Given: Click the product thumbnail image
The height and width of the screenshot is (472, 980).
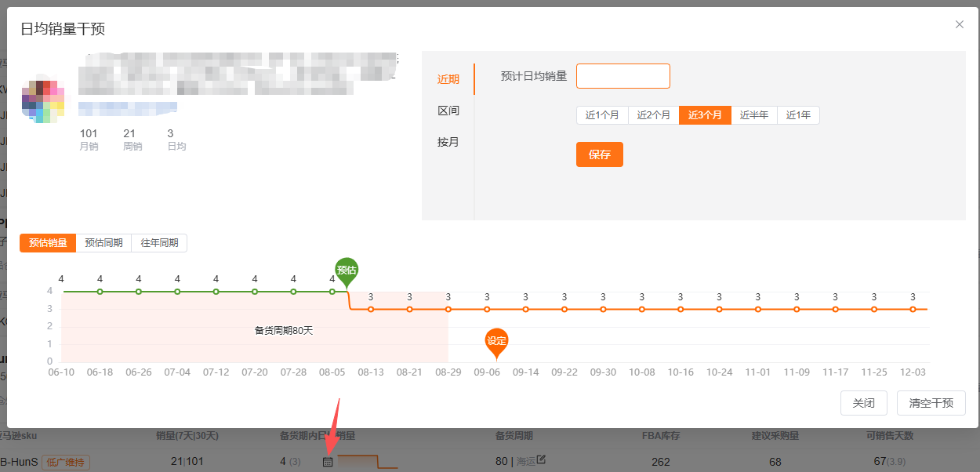Looking at the screenshot, I should [x=43, y=102].
